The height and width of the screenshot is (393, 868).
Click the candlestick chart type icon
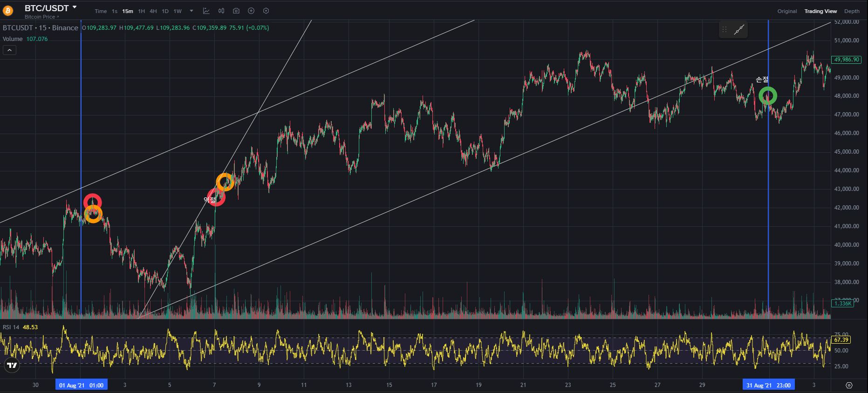221,11
